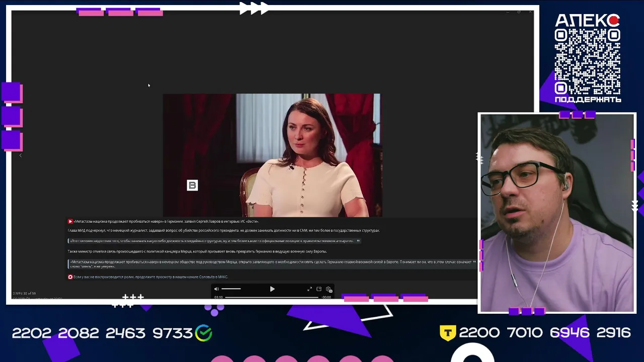
Task: Click the remaining time -00:00 label
Action: coord(327,297)
